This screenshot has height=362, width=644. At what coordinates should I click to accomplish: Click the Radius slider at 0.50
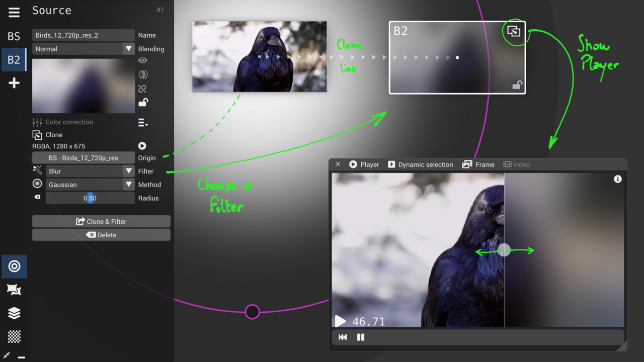(x=90, y=198)
